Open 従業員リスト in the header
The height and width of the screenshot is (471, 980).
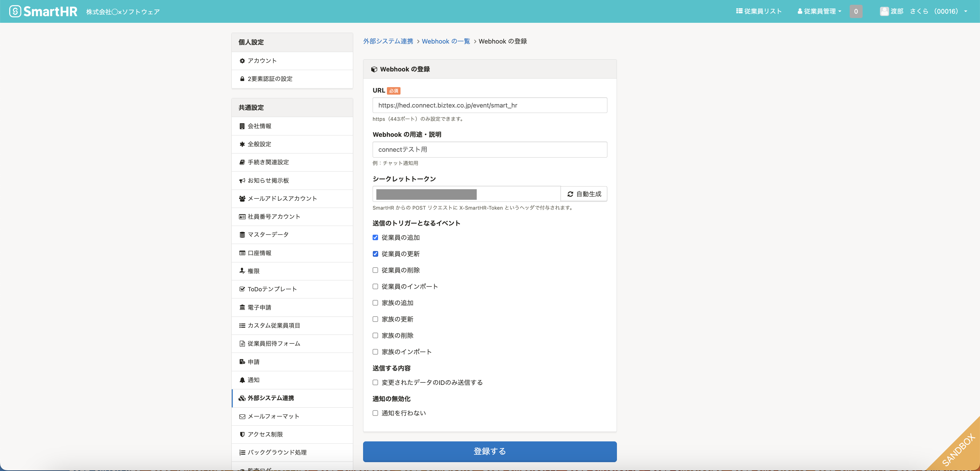[x=758, y=12]
